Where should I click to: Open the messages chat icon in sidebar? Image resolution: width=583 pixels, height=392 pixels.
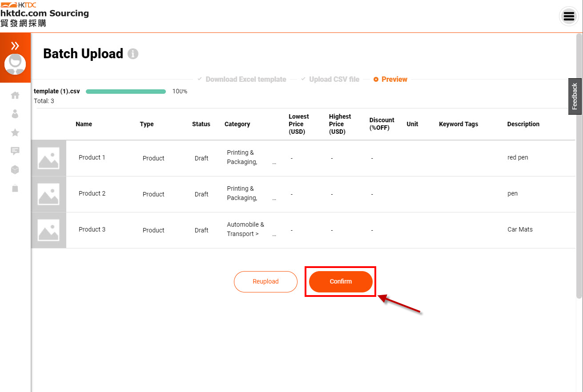point(15,151)
